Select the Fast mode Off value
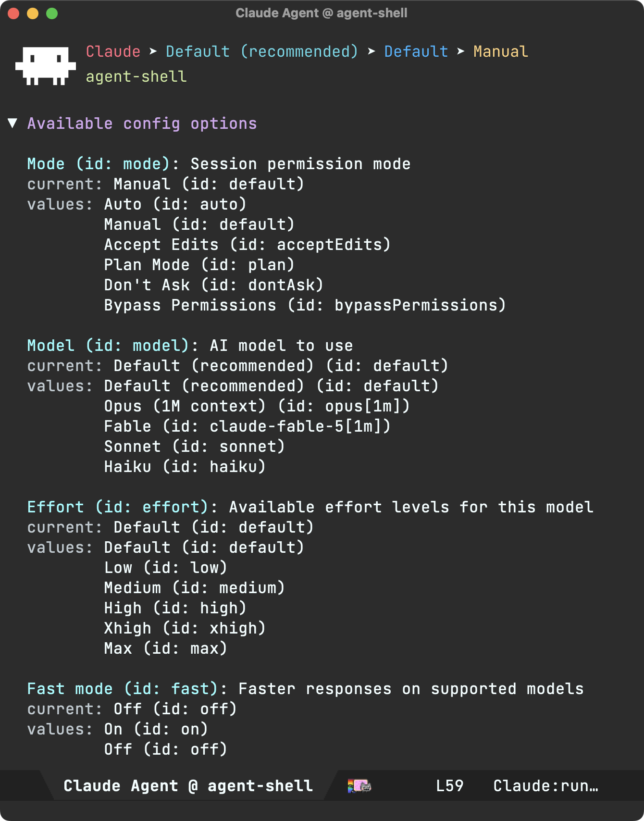Image resolution: width=644 pixels, height=821 pixels. pos(166,749)
